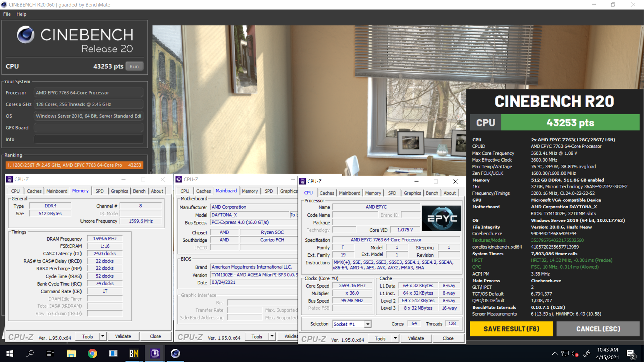644x362 pixels.
Task: Click Tools button in Memory CPU-Z window
Action: tap(87, 336)
